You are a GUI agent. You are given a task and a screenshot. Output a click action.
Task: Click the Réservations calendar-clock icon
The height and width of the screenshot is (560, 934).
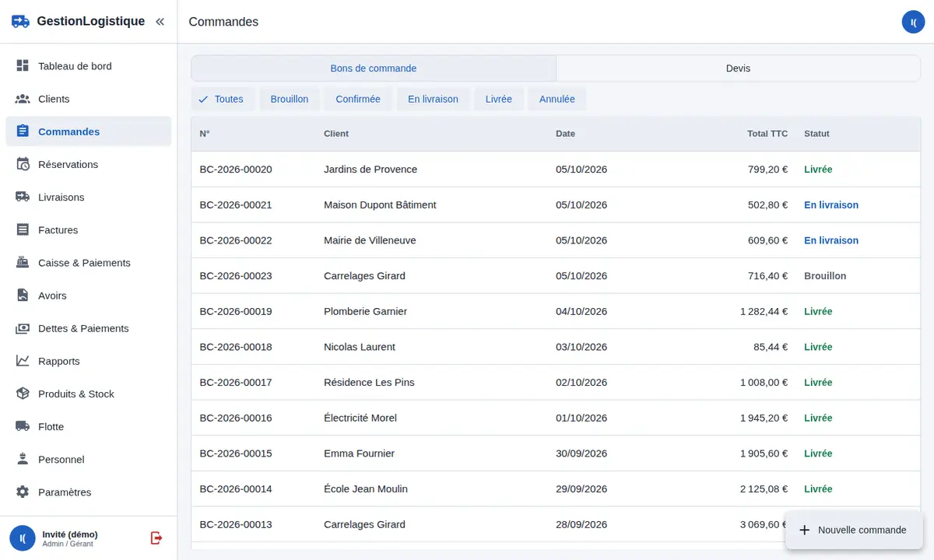point(23,164)
